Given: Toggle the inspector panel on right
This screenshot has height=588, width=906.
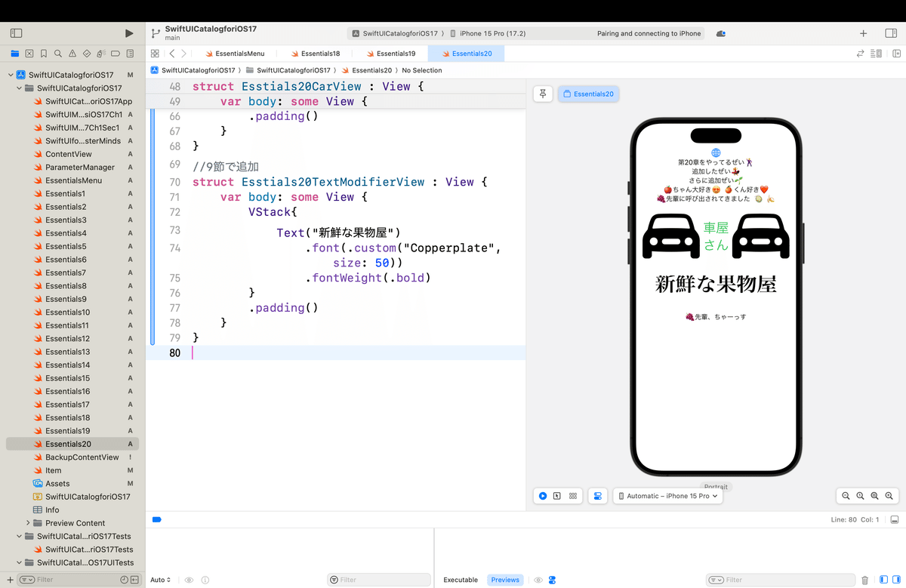Looking at the screenshot, I should [891, 33].
